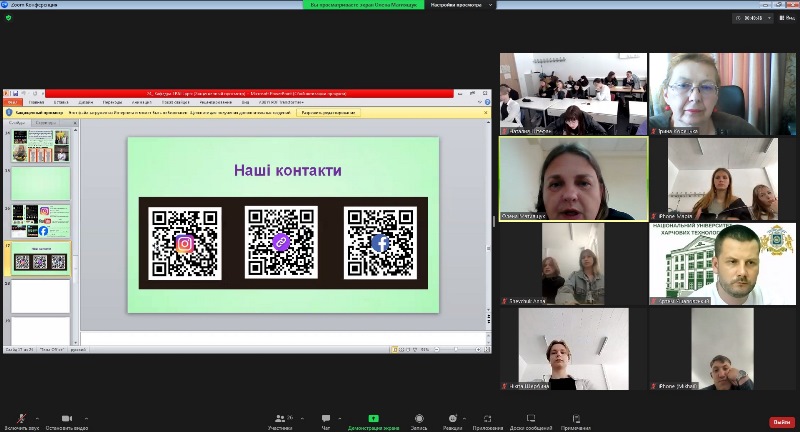This screenshot has height=432, width=800.
Task: Unmute microphone with Включить звук icon
Action: pos(21,419)
